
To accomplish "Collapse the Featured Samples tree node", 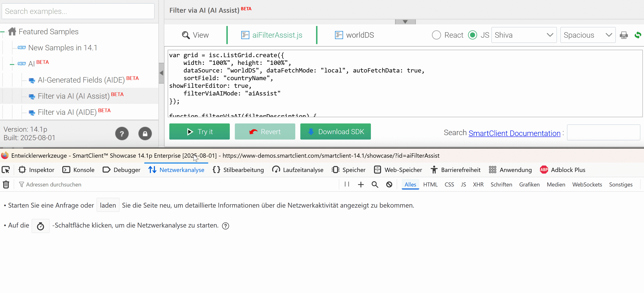I will pyautogui.click(x=2, y=32).
